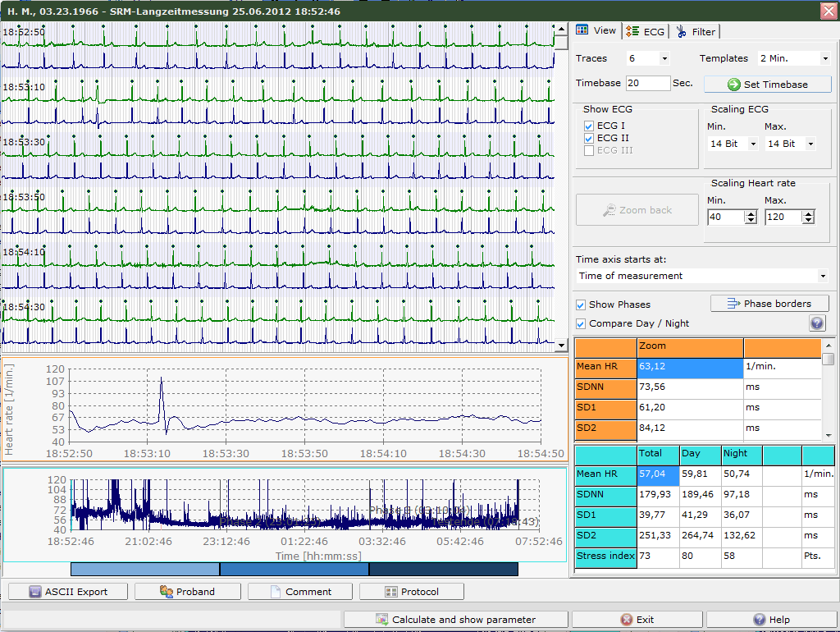Viewport: 840px width, 632px height.
Task: Click the Set Timebase green arrow button
Action: pyautogui.click(x=767, y=85)
